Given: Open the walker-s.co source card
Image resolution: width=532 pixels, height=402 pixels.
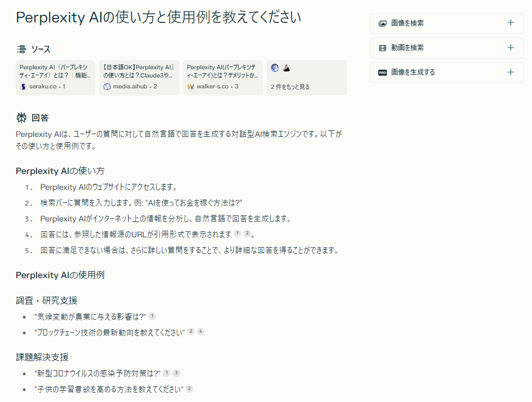Looking at the screenshot, I should point(223,77).
